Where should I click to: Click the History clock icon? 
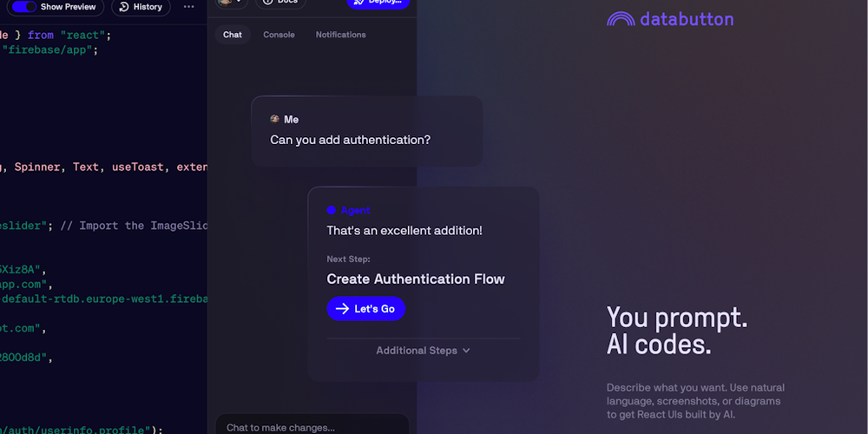(x=124, y=7)
